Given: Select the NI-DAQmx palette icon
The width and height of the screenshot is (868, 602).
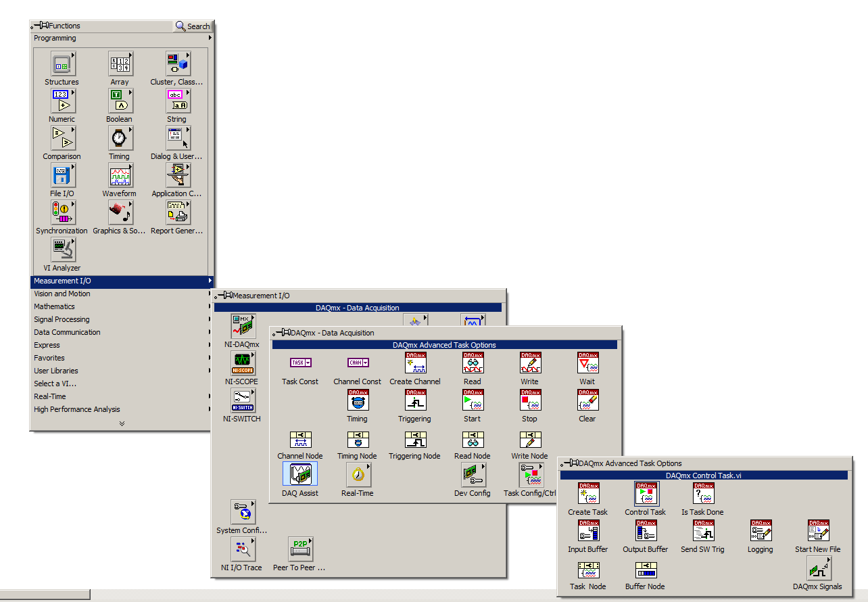Looking at the screenshot, I should click(x=243, y=326).
